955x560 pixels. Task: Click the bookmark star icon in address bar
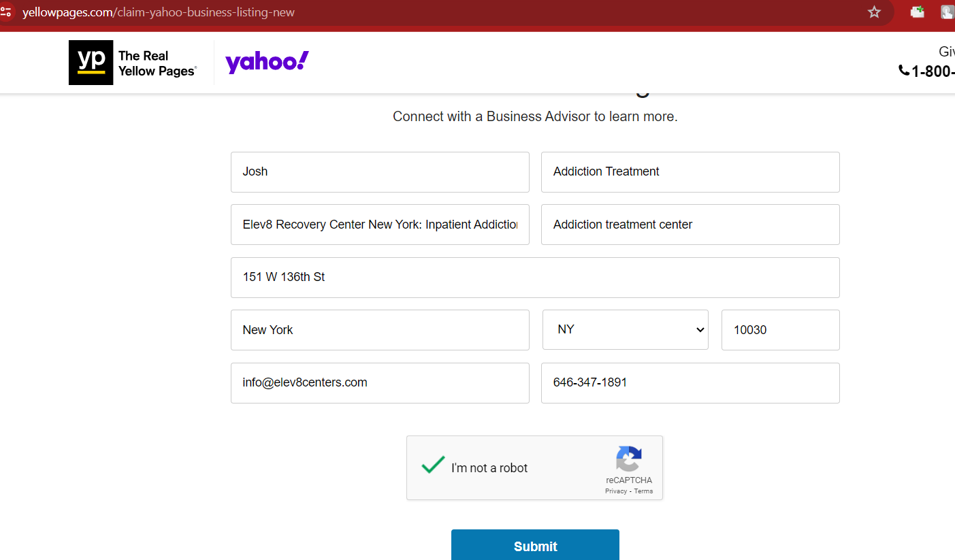pos(874,12)
